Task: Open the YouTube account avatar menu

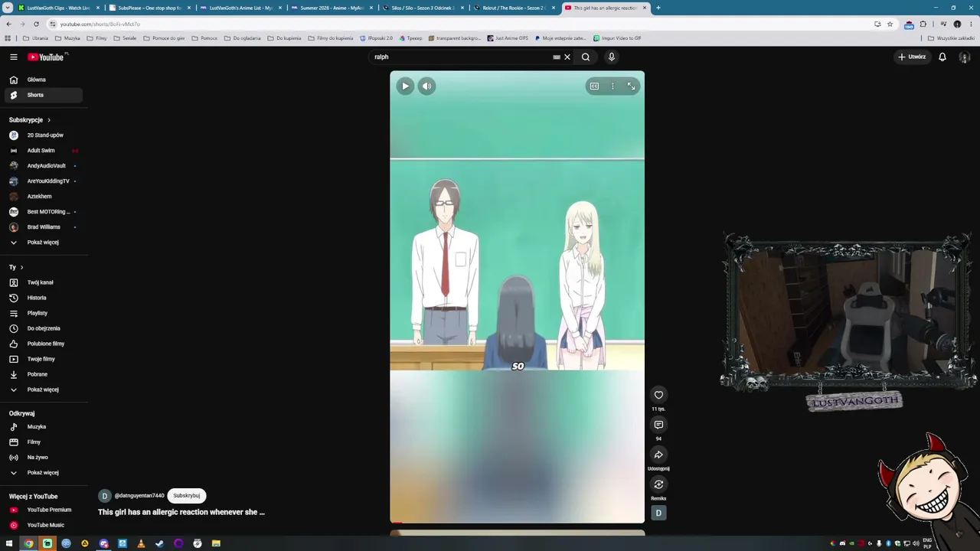Action: click(x=965, y=57)
